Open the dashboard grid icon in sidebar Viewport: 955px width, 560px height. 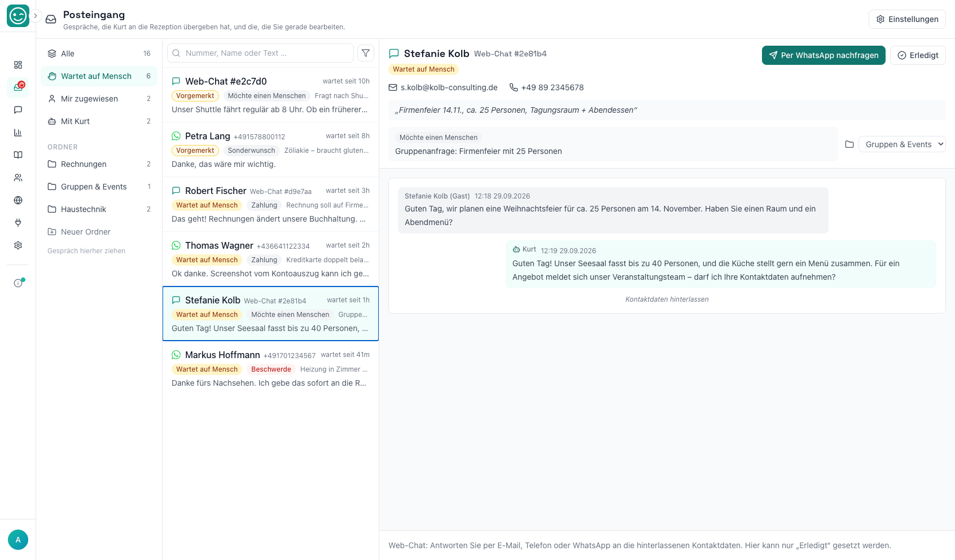click(x=18, y=65)
